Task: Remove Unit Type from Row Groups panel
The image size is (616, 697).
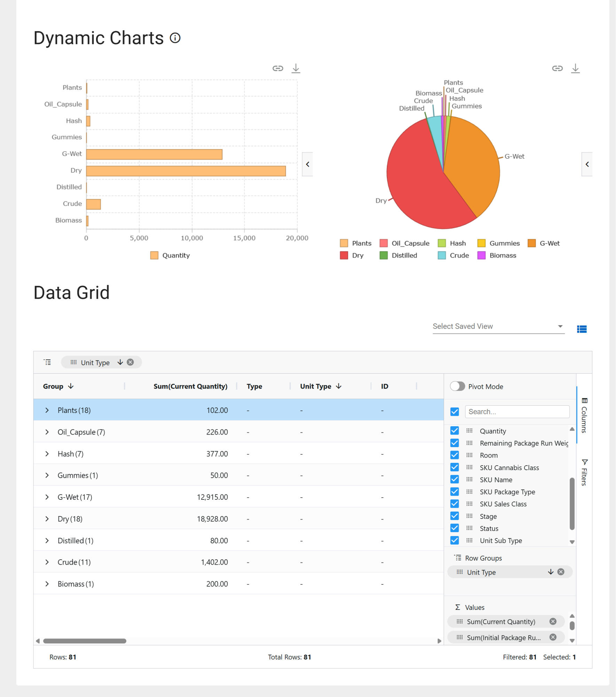Action: (x=561, y=572)
